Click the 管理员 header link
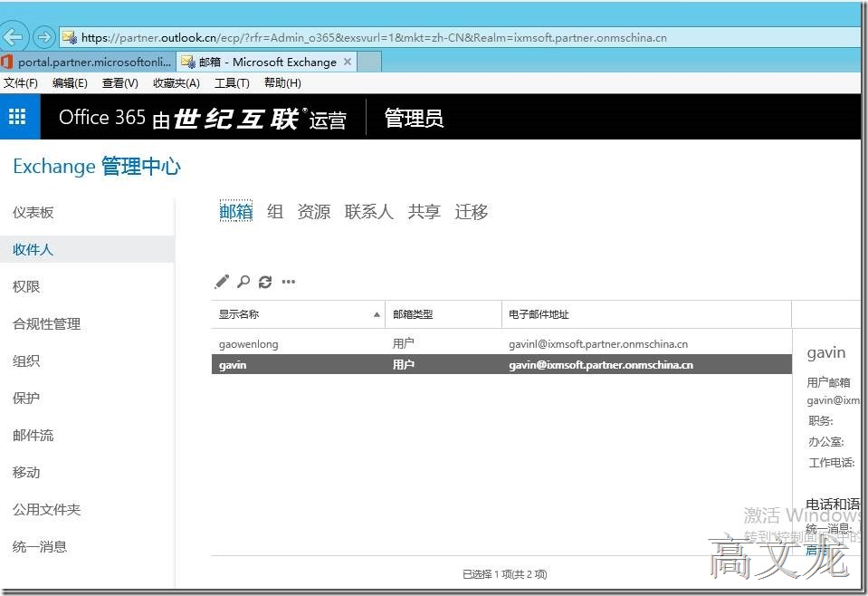The height and width of the screenshot is (596, 868). tap(414, 118)
